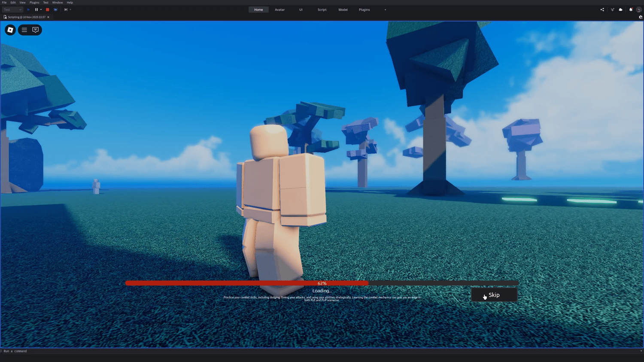644x362 pixels.
Task: Click the Share icon in the top bar
Action: (x=602, y=9)
